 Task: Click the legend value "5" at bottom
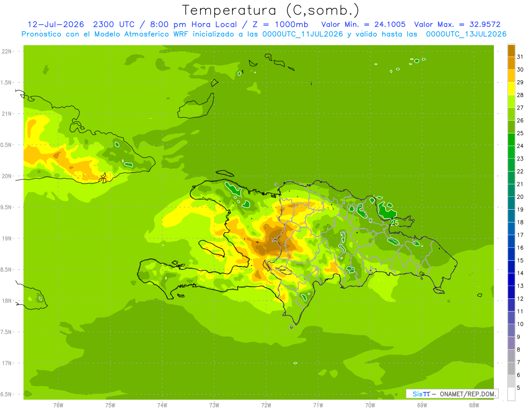[x=519, y=388]
